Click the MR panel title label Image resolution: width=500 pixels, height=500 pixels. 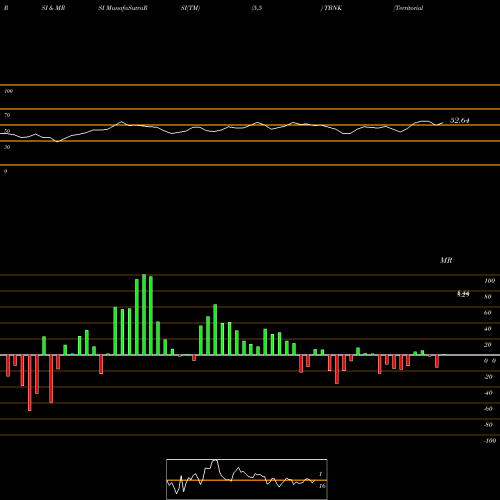click(x=446, y=260)
